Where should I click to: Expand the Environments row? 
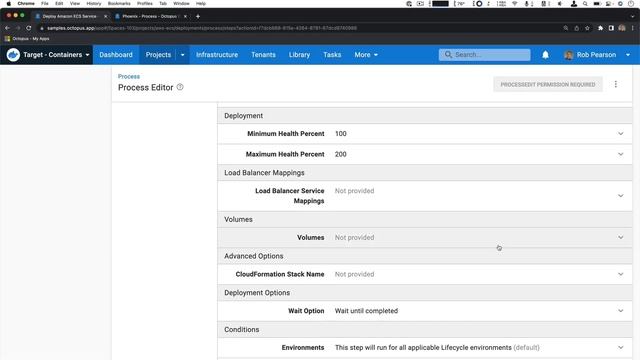pos(620,347)
